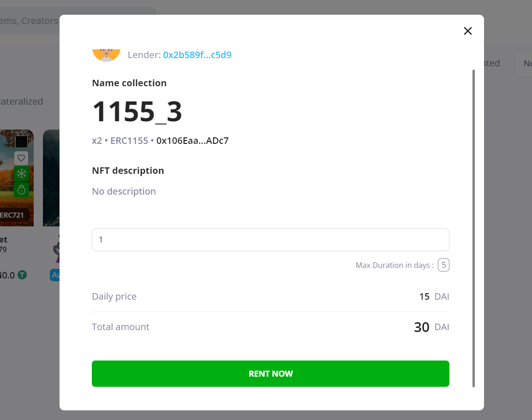Click the max duration value 5 badge
Image resolution: width=532 pixels, height=420 pixels.
pyautogui.click(x=443, y=265)
